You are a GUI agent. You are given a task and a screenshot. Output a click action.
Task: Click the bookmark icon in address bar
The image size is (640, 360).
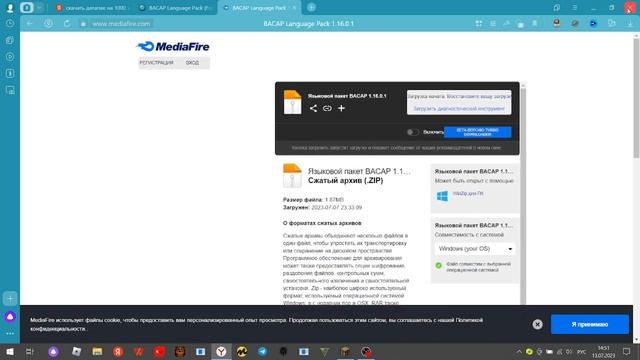point(534,24)
